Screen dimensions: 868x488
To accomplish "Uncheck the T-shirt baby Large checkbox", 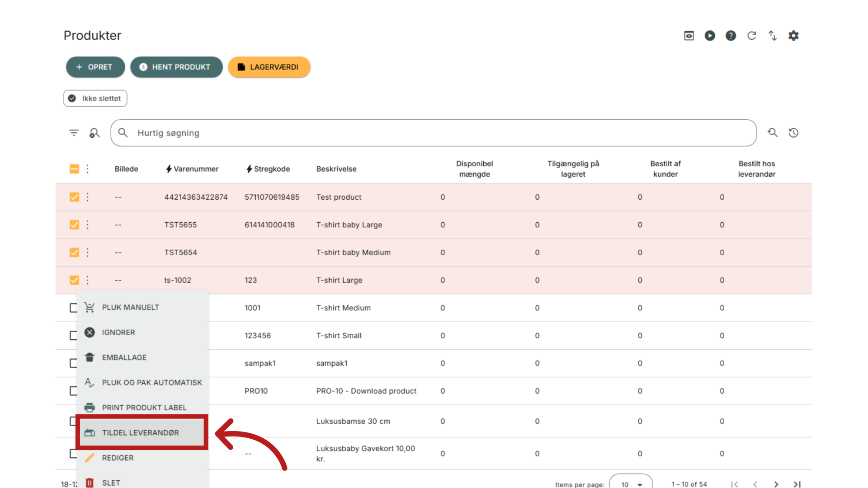I will point(74,225).
